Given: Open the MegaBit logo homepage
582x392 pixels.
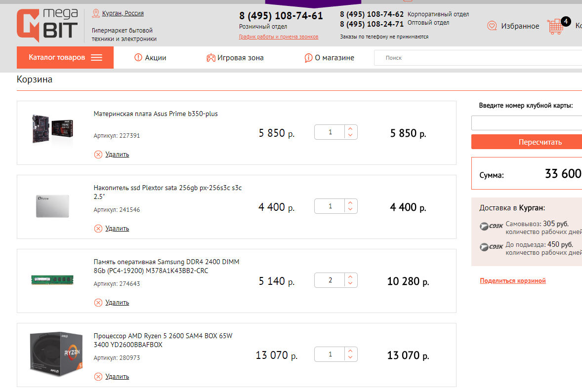Looking at the screenshot, I should pyautogui.click(x=47, y=25).
